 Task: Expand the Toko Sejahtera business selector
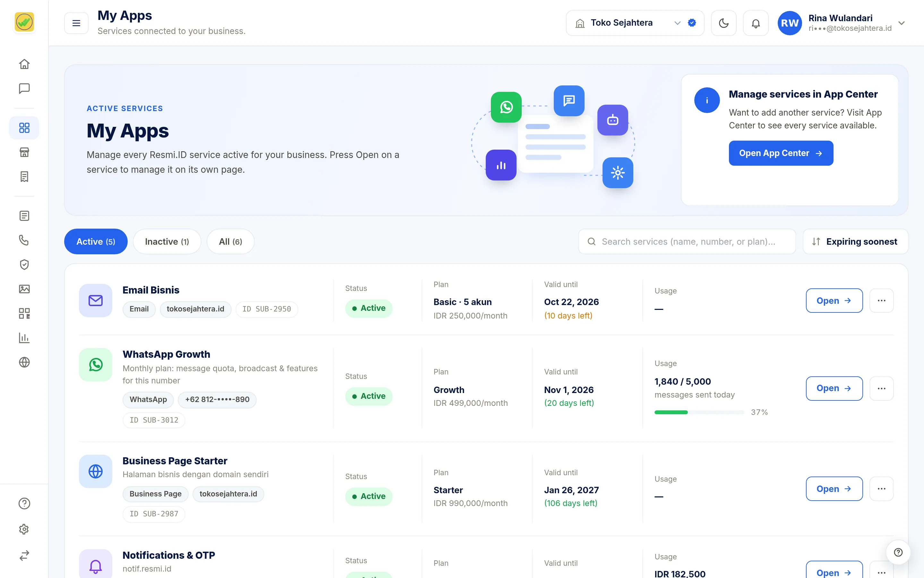point(635,23)
